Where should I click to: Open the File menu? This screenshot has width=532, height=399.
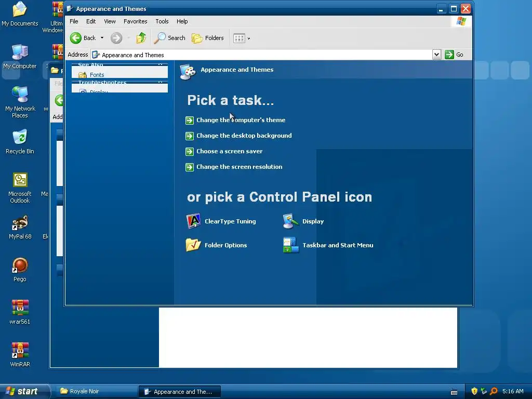coord(74,21)
